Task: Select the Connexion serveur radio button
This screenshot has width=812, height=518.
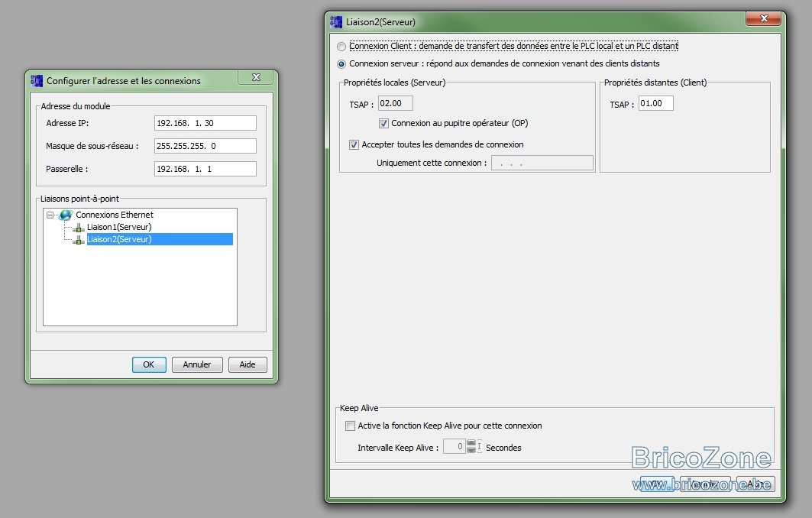Action: [341, 64]
